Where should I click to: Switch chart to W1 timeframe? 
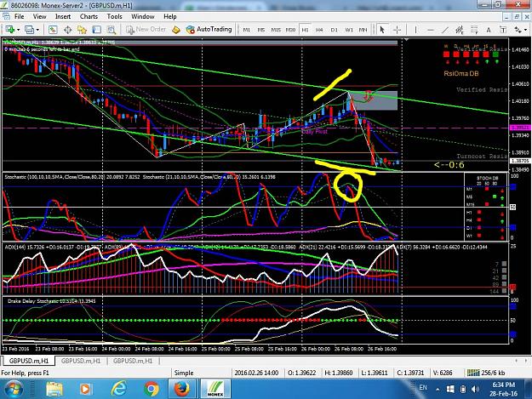pyautogui.click(x=349, y=30)
